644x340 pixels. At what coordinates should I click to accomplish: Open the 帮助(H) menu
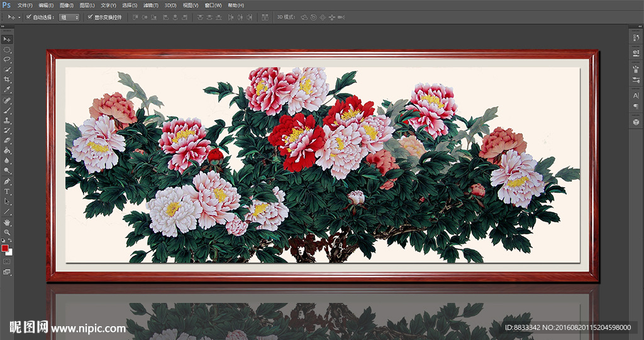pos(236,5)
